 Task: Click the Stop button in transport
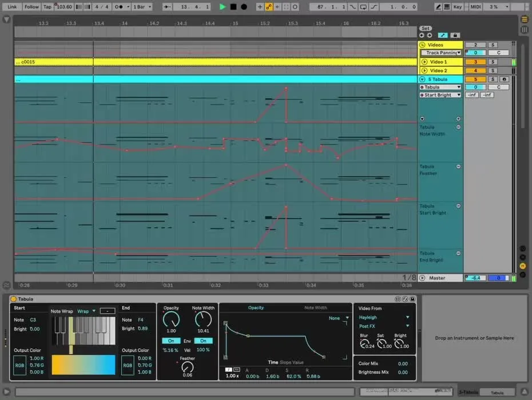tap(233, 7)
